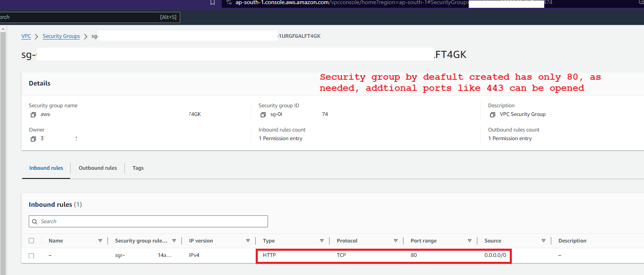This screenshot has width=644, height=275.
Task: Click the search magnifier icon in inbound rules
Action: [35, 222]
